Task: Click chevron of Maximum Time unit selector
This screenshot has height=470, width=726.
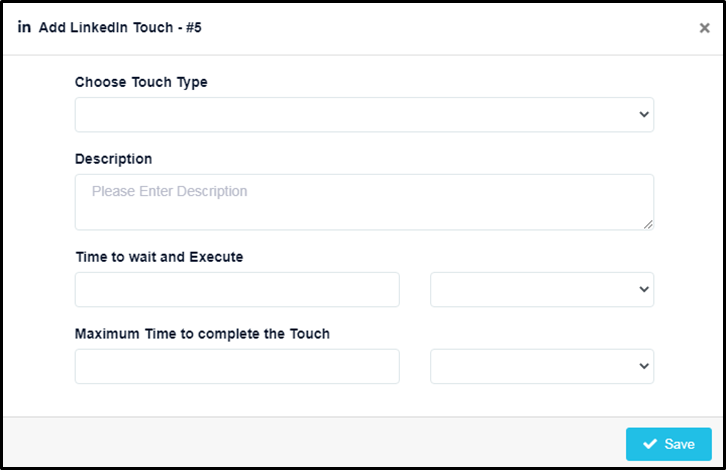Action: click(644, 366)
